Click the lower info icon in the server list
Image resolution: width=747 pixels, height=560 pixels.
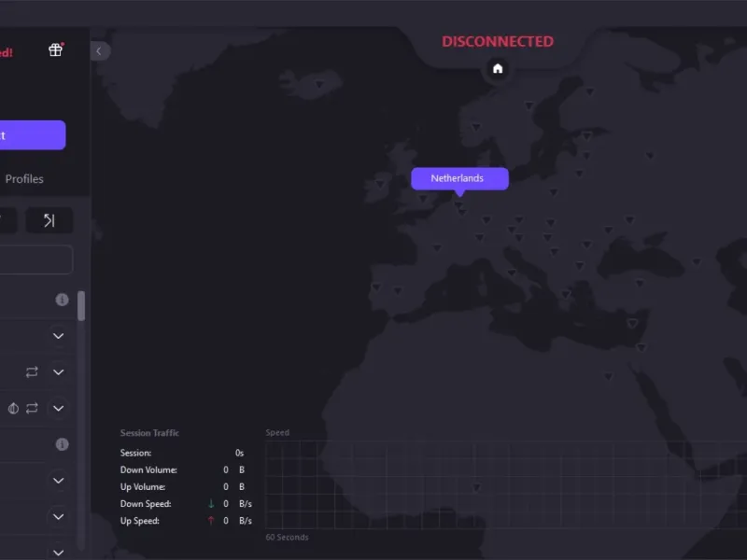pyautogui.click(x=62, y=444)
